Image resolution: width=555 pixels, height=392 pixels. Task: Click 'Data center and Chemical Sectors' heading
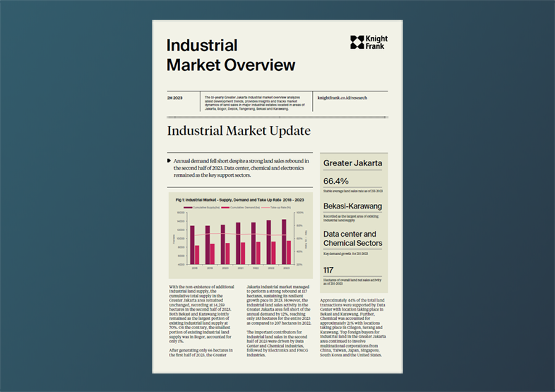click(353, 239)
